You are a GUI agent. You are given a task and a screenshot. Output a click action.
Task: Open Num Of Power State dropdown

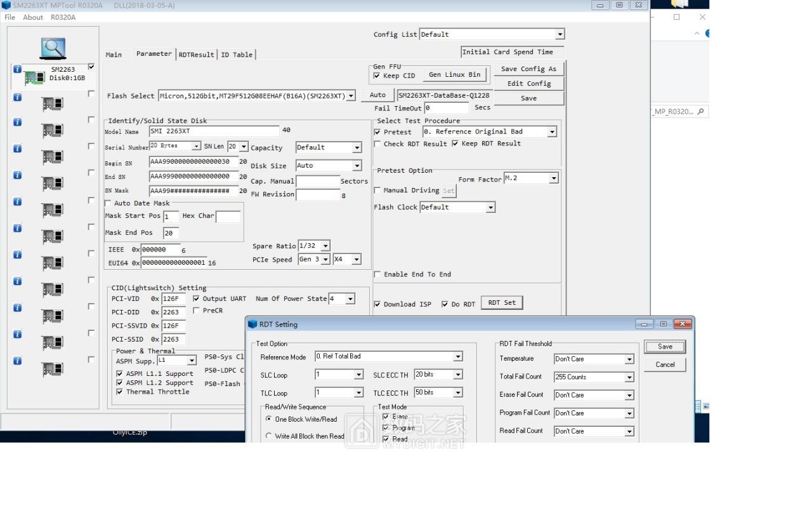click(350, 298)
